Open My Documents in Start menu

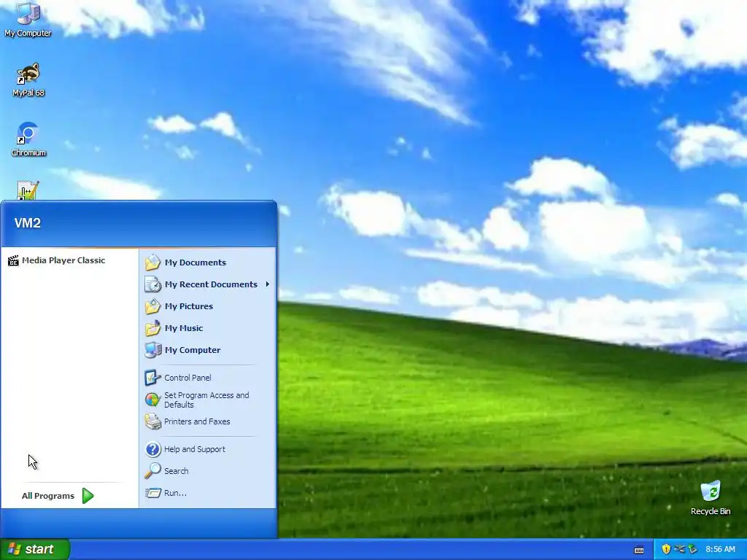207,262
